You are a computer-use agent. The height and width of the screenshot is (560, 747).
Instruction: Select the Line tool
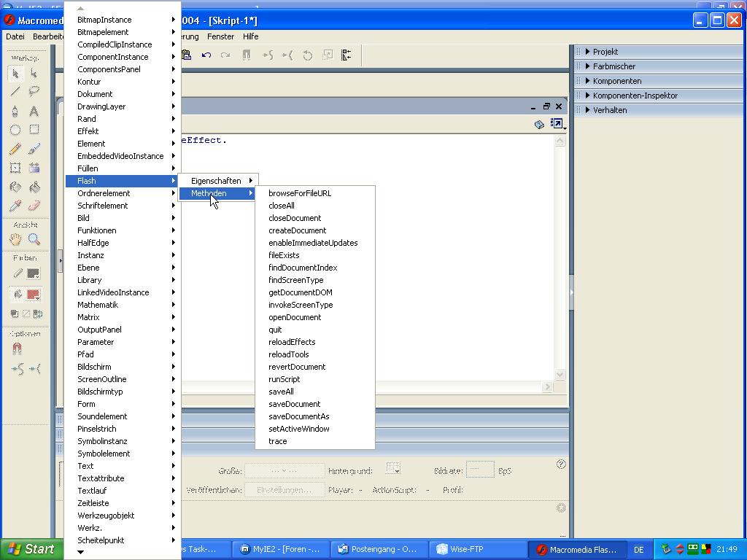(15, 91)
